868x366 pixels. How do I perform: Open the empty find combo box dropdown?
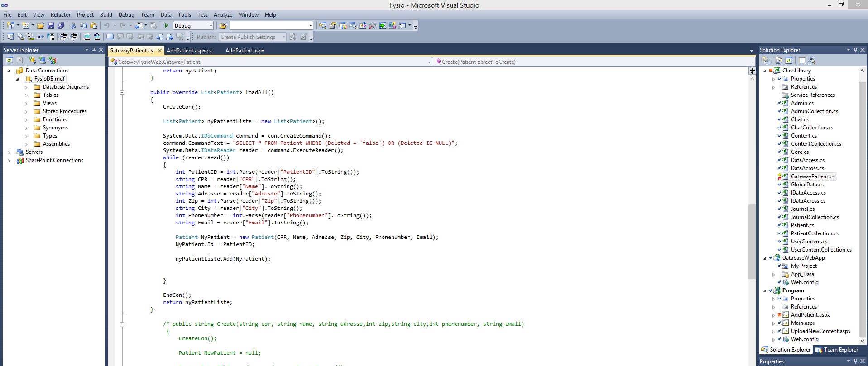[311, 26]
